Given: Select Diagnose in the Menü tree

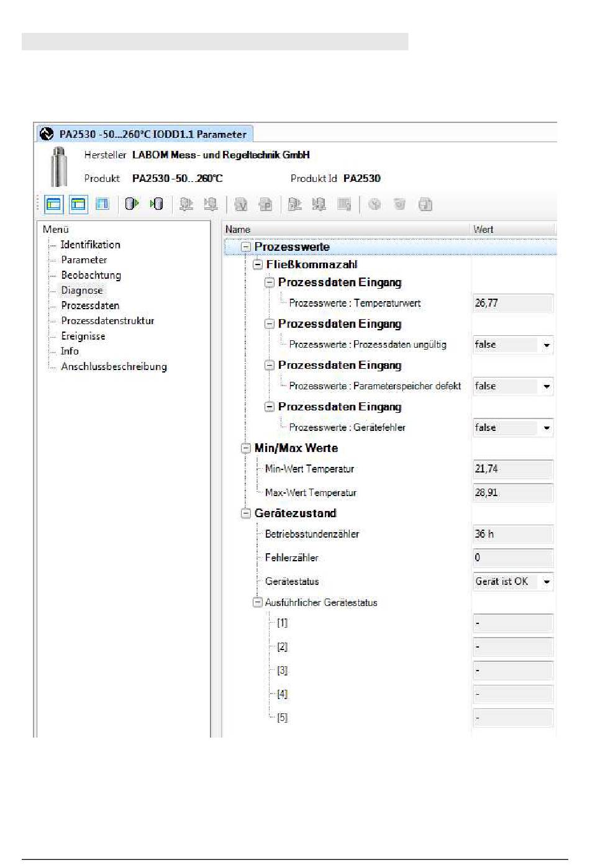Looking at the screenshot, I should point(82,290).
